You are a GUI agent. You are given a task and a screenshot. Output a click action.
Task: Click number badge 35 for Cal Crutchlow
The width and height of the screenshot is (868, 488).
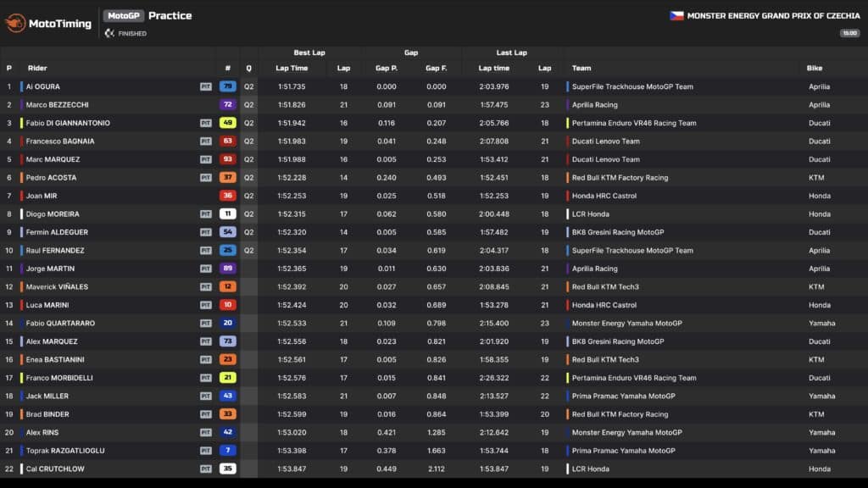click(227, 469)
